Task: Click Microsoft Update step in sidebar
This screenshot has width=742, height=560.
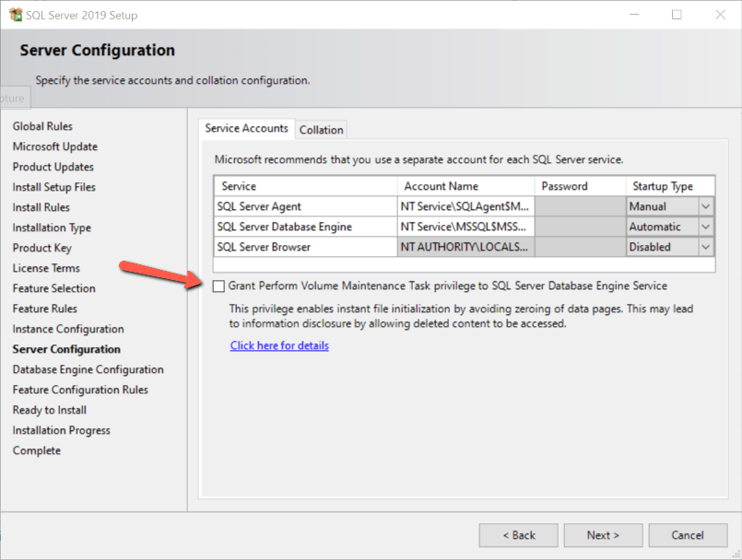Action: pos(55,146)
